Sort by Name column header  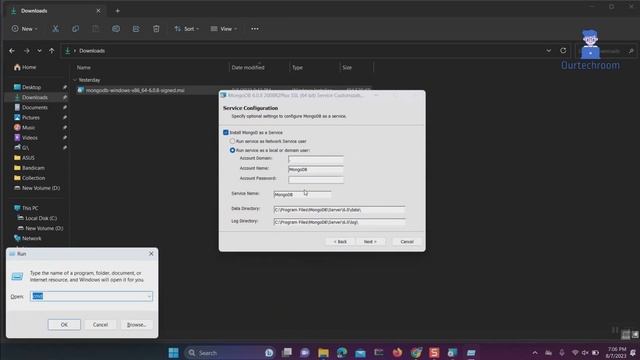coord(84,67)
